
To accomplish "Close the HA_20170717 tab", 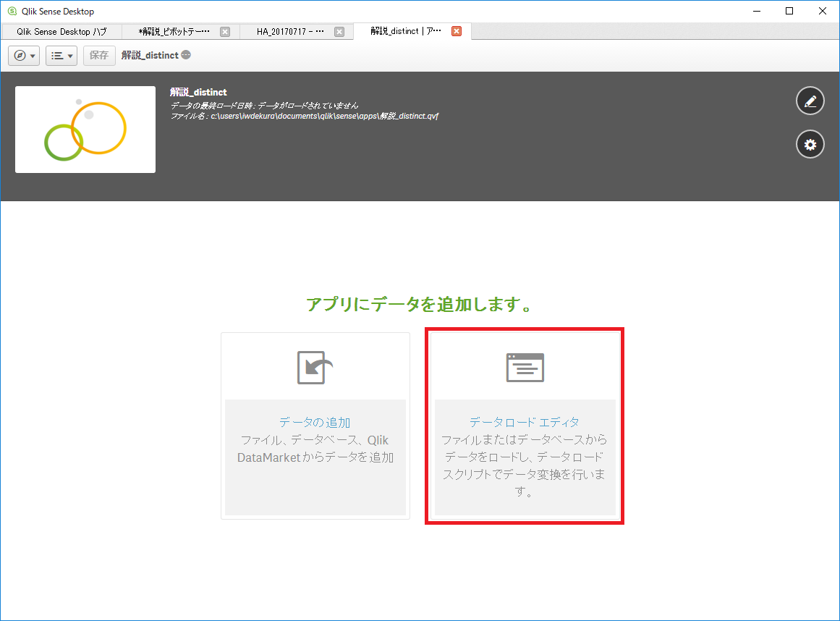I will click(339, 32).
